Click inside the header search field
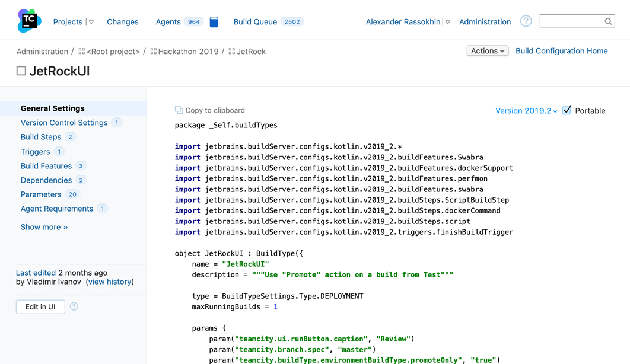This screenshot has width=630, height=364. 571,22
